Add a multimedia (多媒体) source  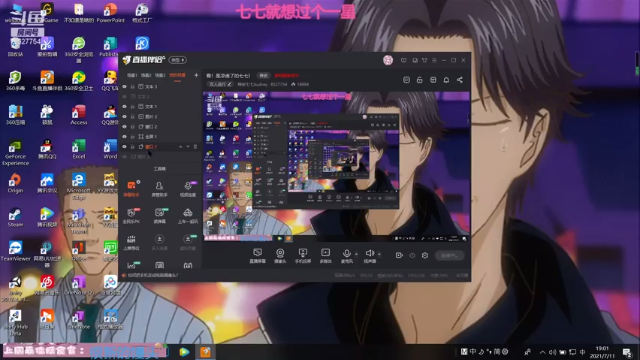click(x=325, y=256)
